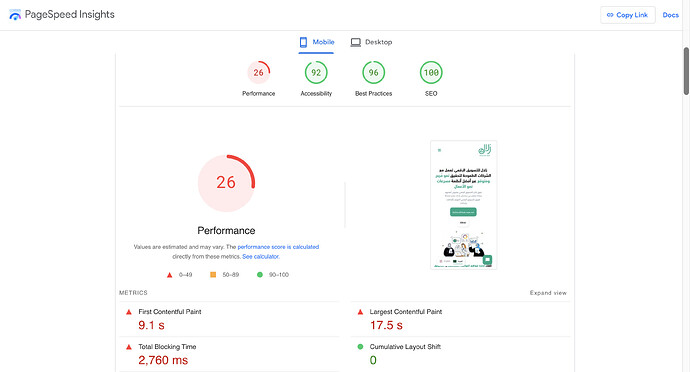The height and width of the screenshot is (372, 690).
Task: Click the First Contentful Paint label
Action: [x=170, y=312]
